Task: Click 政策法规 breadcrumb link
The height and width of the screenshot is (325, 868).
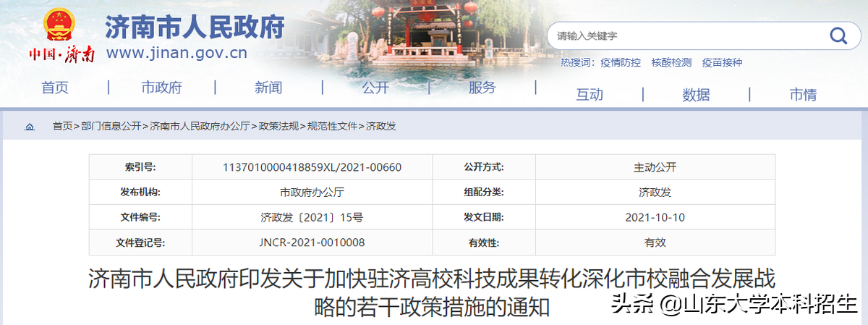Action: pyautogui.click(x=278, y=126)
